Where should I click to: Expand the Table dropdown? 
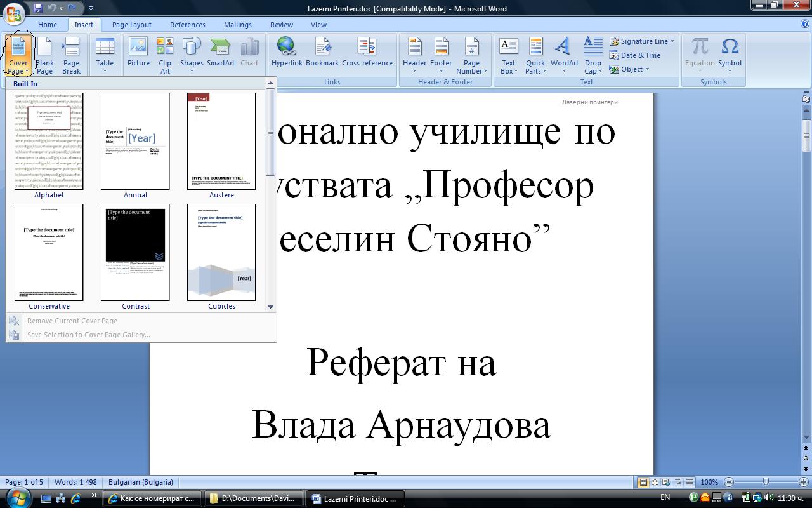click(x=105, y=55)
